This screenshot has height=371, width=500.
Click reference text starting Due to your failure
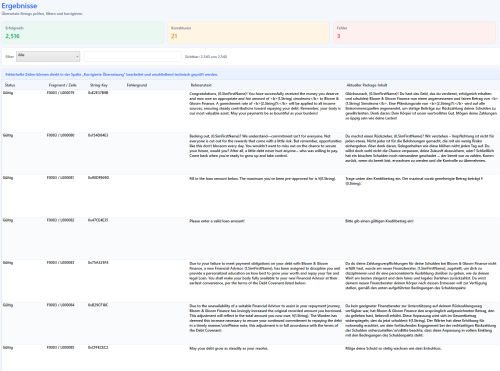pyautogui.click(x=265, y=273)
